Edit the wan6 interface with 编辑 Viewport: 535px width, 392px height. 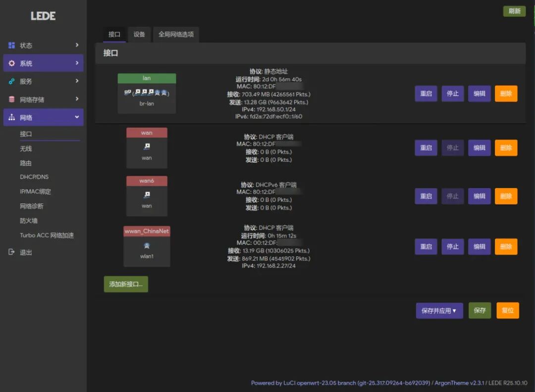[480, 196]
